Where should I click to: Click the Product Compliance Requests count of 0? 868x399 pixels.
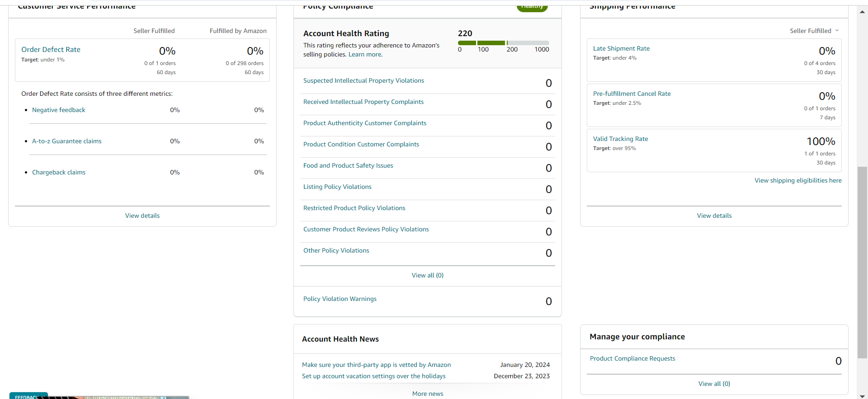(839, 361)
